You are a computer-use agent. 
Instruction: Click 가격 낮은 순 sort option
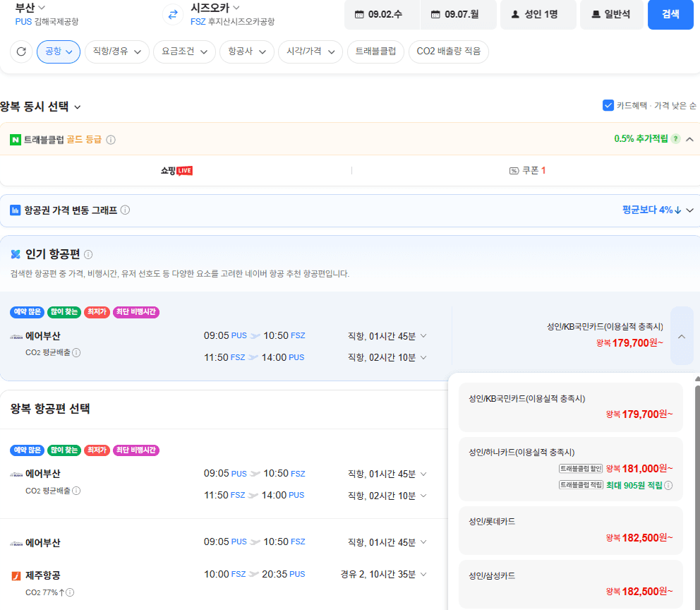[675, 105]
